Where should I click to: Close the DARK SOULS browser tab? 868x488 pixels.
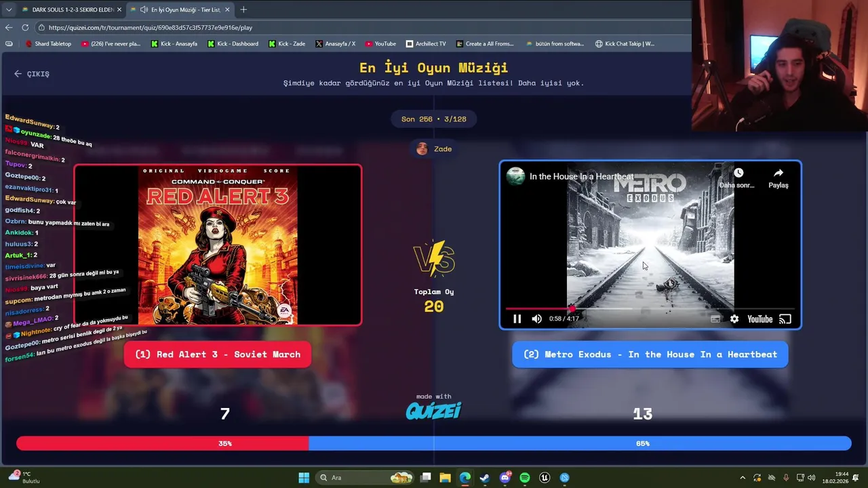119,9
